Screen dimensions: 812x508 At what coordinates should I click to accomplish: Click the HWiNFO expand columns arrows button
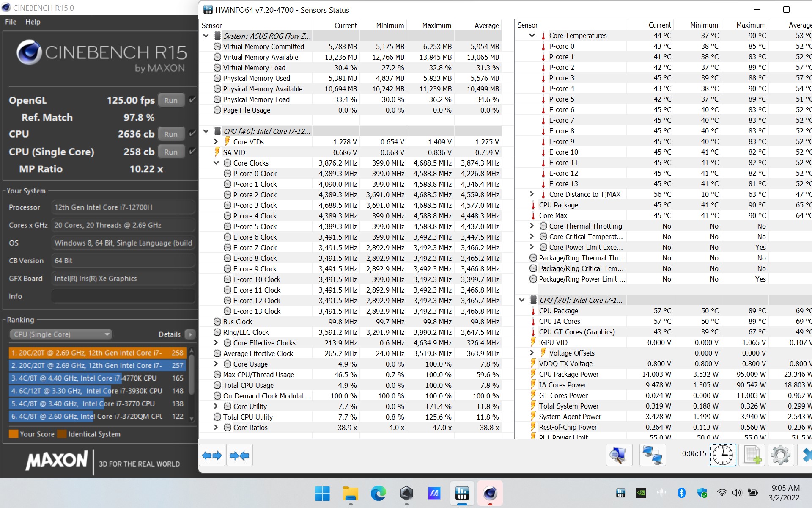[x=212, y=456]
